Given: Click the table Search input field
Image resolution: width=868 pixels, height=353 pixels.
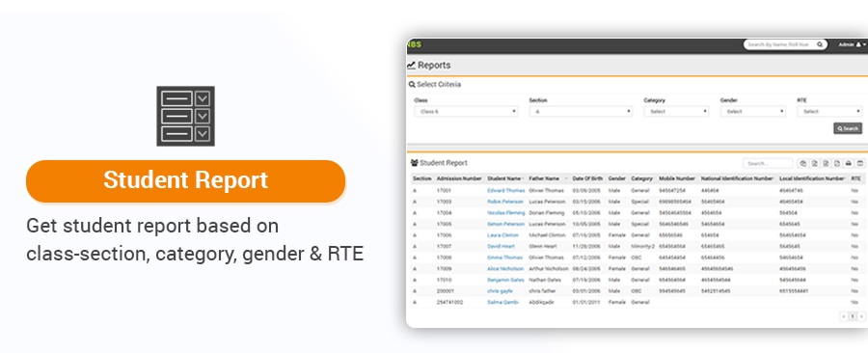Looking at the screenshot, I should 768,163.
